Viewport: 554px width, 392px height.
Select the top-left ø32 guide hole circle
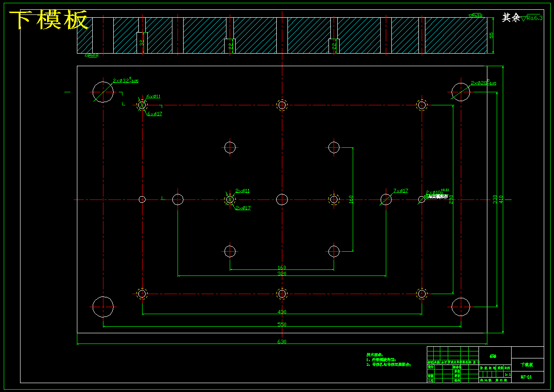(103, 92)
